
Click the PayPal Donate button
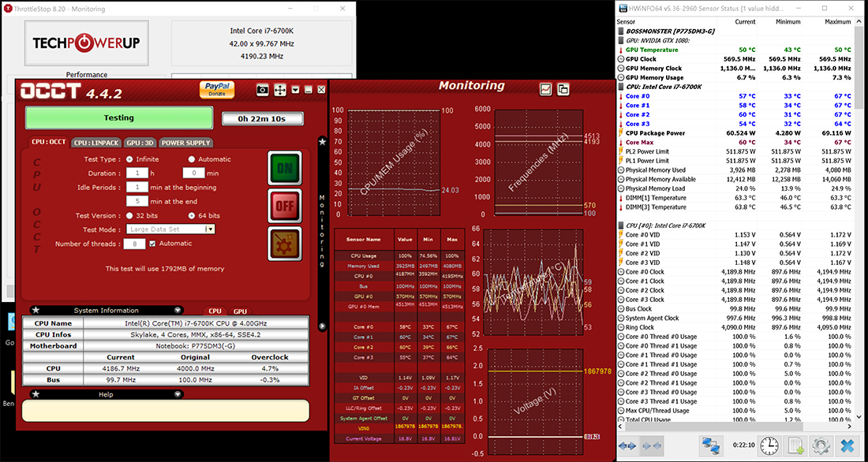[217, 89]
